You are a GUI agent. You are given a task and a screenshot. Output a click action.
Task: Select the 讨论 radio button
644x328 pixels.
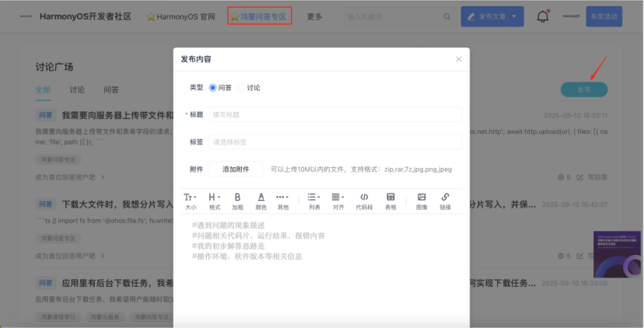241,88
